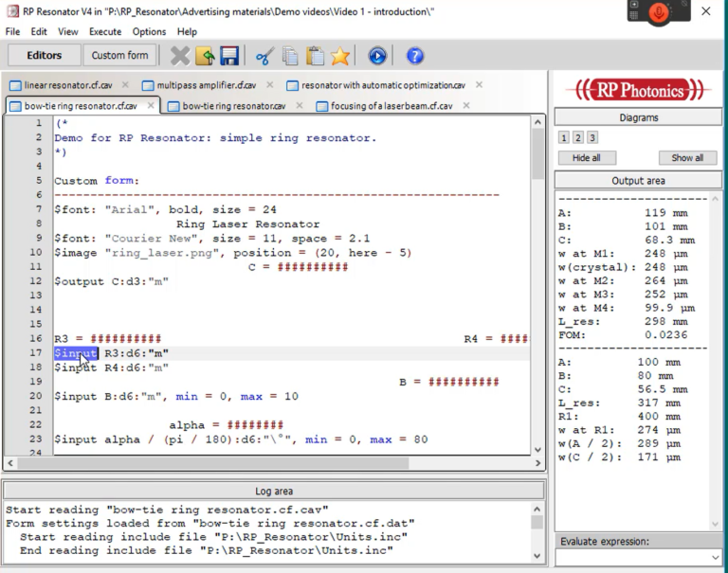Close the bow-tie ring resonator.cav tab

pyautogui.click(x=300, y=105)
